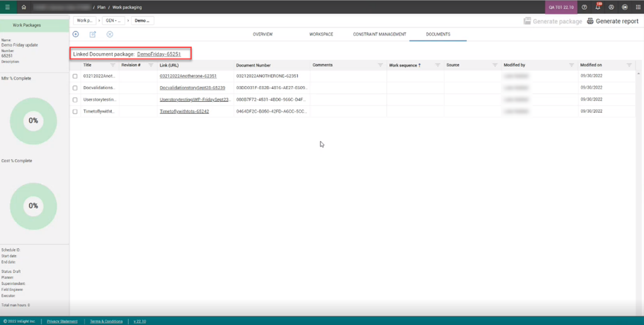Switch to the Constraint Management tab
The image size is (644, 325).
coord(380,34)
